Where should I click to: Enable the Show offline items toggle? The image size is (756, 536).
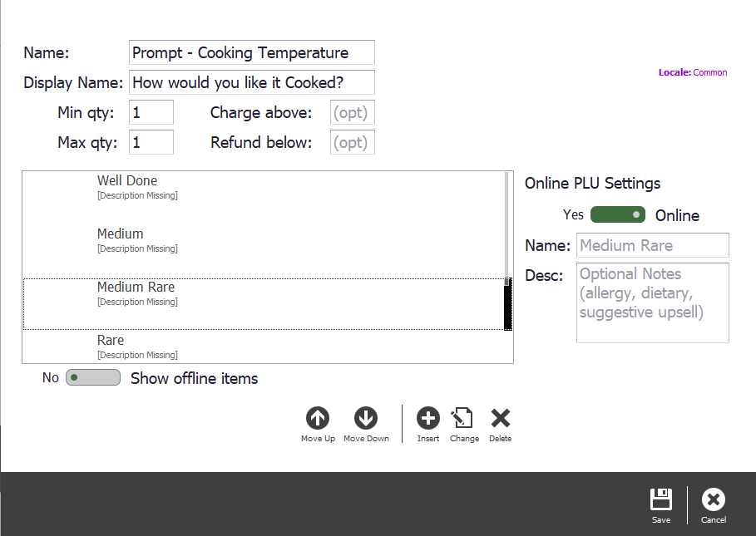coord(93,377)
